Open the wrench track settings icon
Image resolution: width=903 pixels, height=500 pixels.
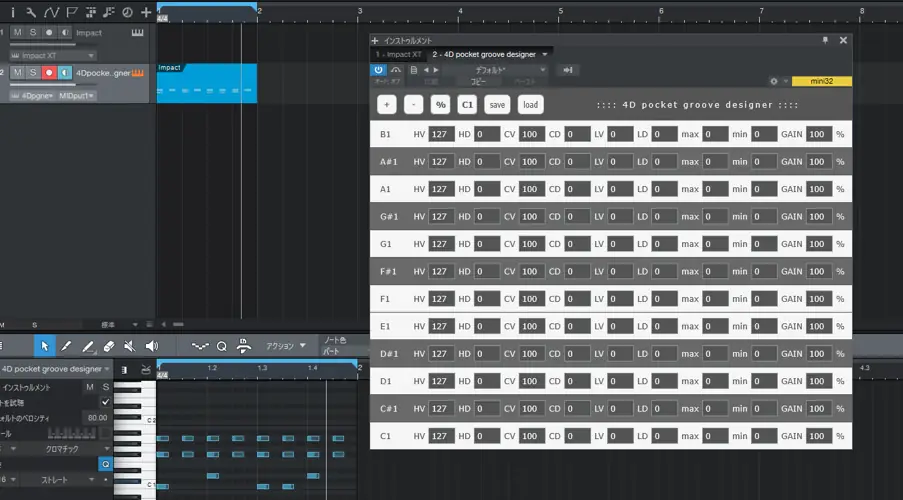click(31, 13)
